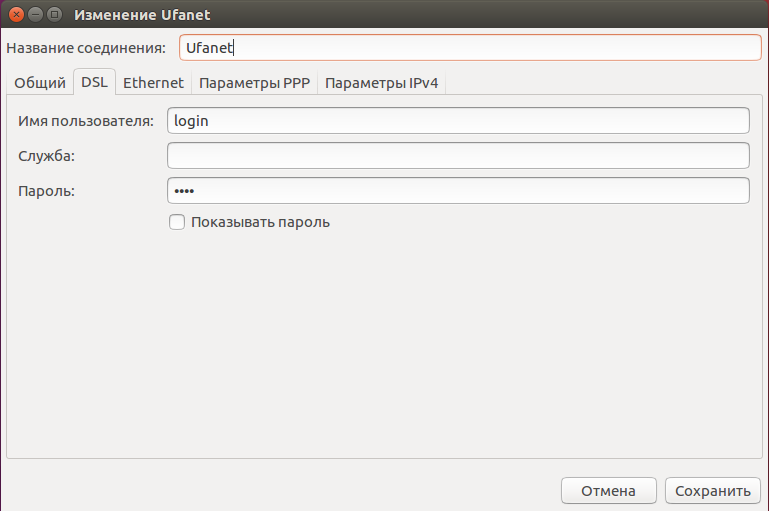769x511 pixels.
Task: Click the Название соединения label
Action: [x=86, y=48]
